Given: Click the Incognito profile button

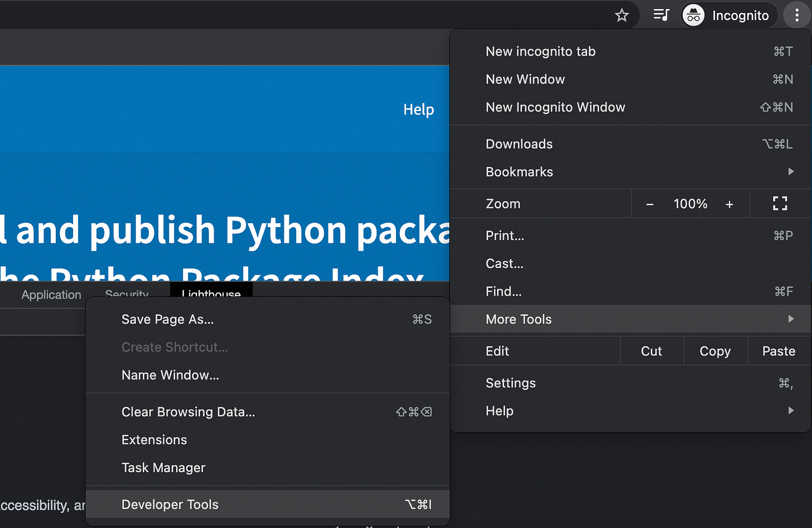Looking at the screenshot, I should (728, 15).
